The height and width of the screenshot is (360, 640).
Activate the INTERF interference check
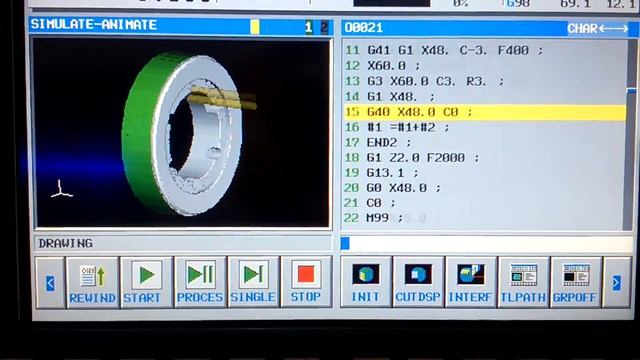pyautogui.click(x=471, y=282)
